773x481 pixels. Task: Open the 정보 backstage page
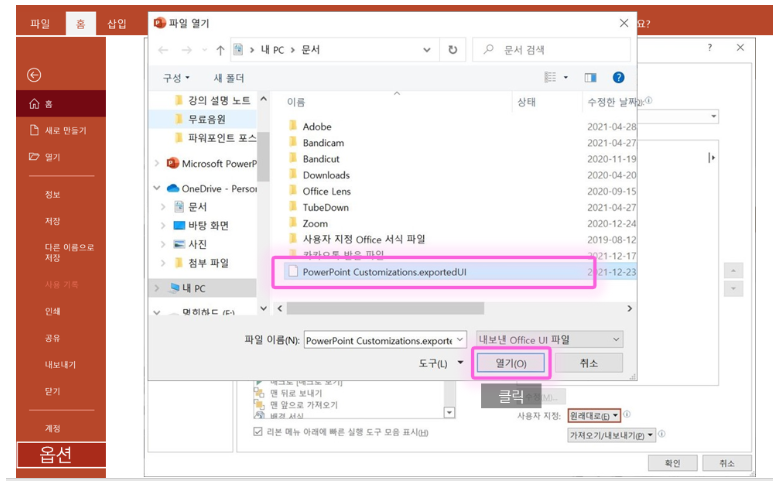[x=53, y=194]
